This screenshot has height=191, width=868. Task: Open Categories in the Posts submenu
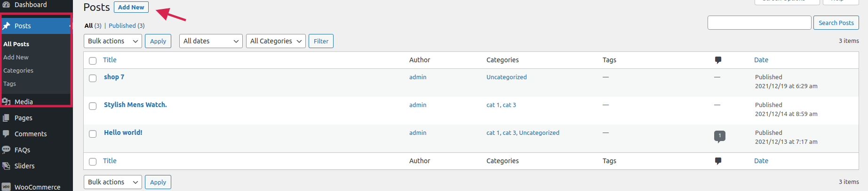18,71
